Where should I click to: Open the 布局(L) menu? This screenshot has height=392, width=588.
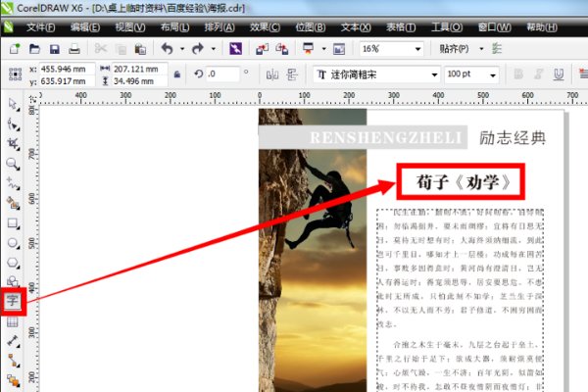(174, 27)
